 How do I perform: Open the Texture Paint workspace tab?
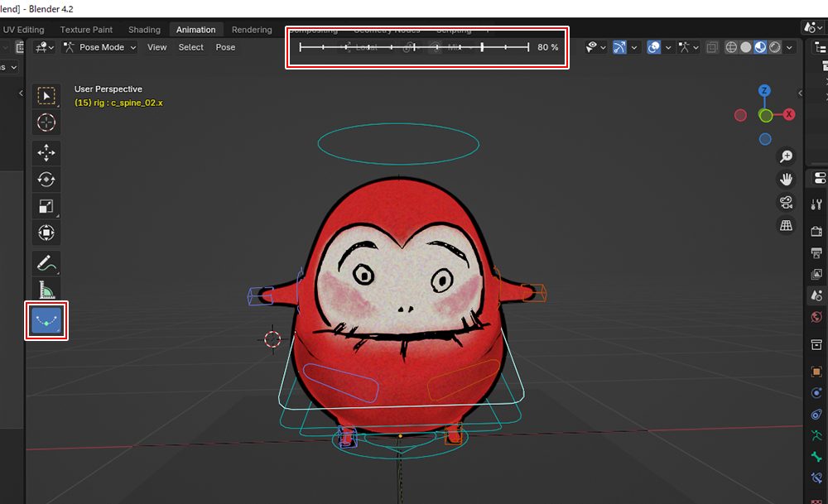click(x=86, y=30)
